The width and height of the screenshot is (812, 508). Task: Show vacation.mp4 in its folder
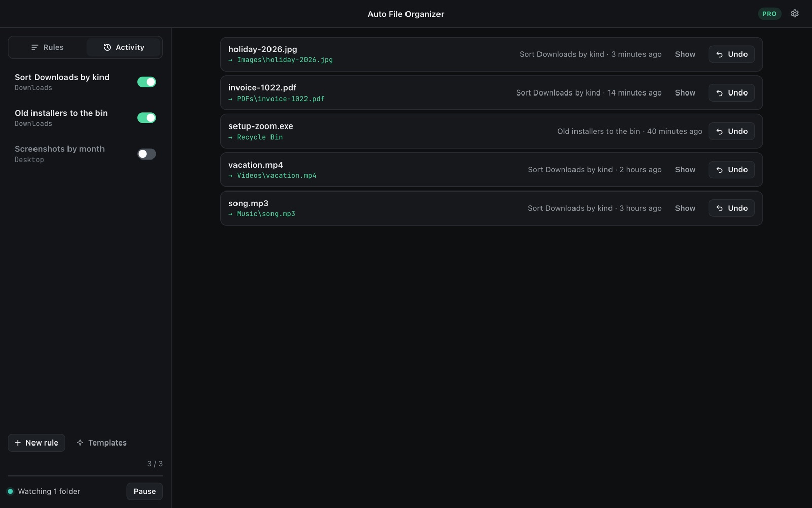click(685, 170)
